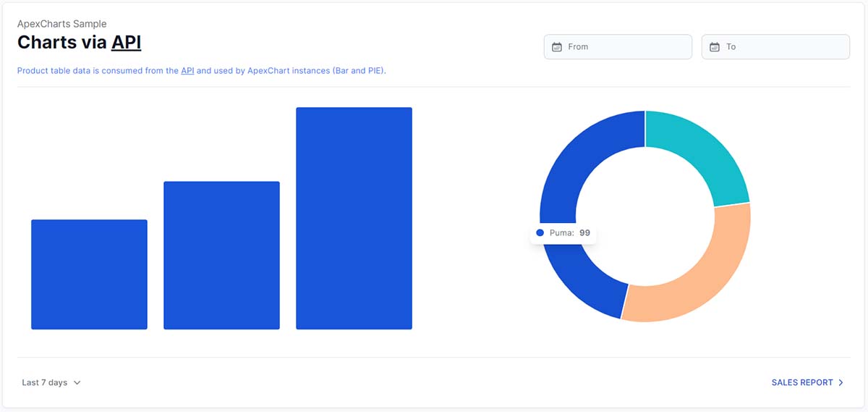Click the blue dot in the Puma tooltip
This screenshot has width=868, height=412.
coord(540,233)
